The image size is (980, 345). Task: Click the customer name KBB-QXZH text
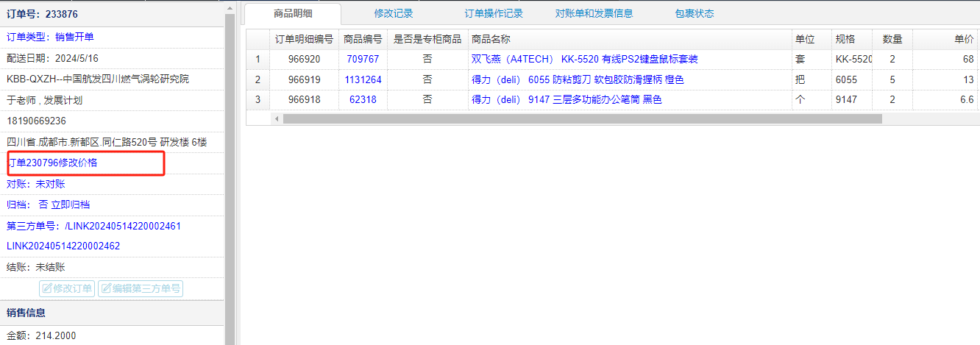[97, 79]
